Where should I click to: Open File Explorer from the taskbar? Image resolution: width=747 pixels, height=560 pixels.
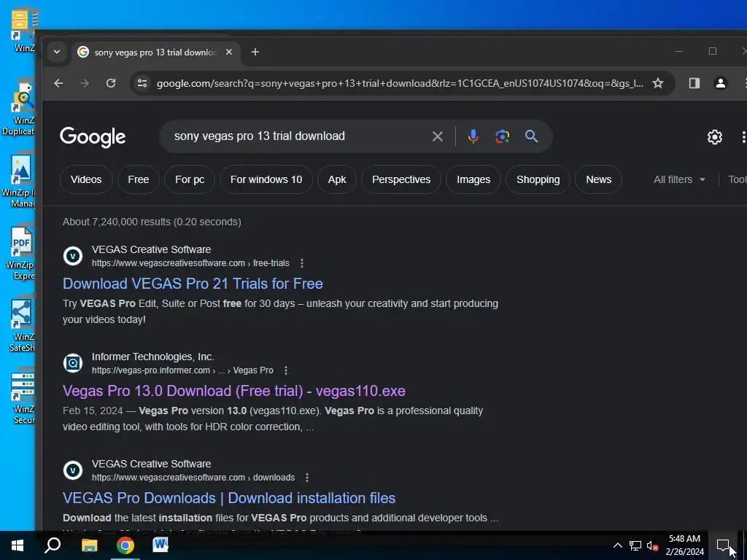click(x=89, y=545)
